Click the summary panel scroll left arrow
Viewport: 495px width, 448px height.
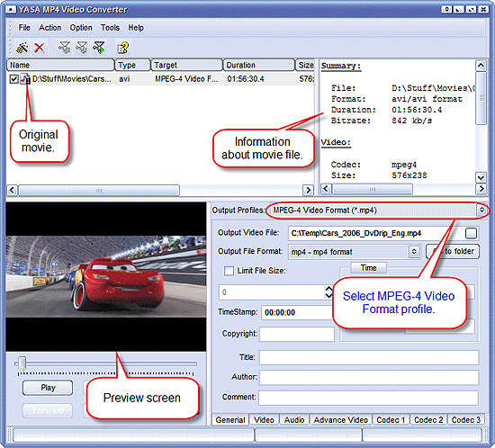click(326, 189)
